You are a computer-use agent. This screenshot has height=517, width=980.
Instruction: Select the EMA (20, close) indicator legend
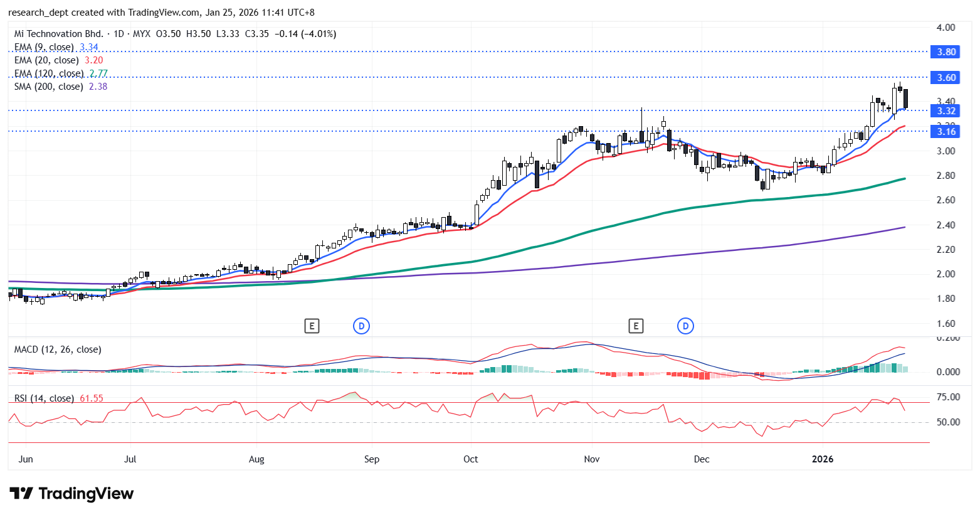(46, 60)
